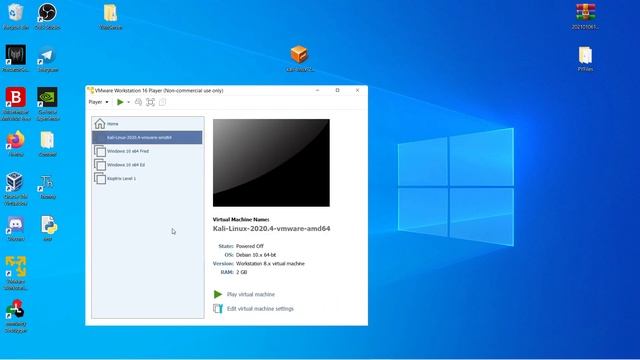This screenshot has height=360, width=640.
Task: Open the Player menu dropdown
Action: [x=98, y=102]
